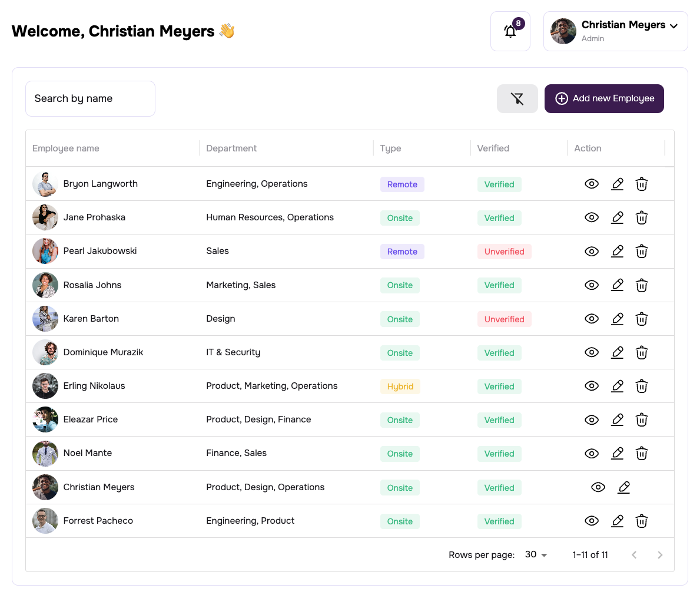Delete Karen Barton's entry
700x598 pixels.
coord(641,319)
